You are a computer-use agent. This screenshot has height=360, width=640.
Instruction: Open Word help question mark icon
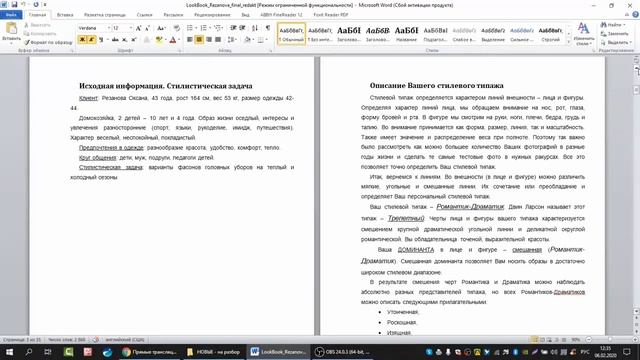[x=635, y=14]
